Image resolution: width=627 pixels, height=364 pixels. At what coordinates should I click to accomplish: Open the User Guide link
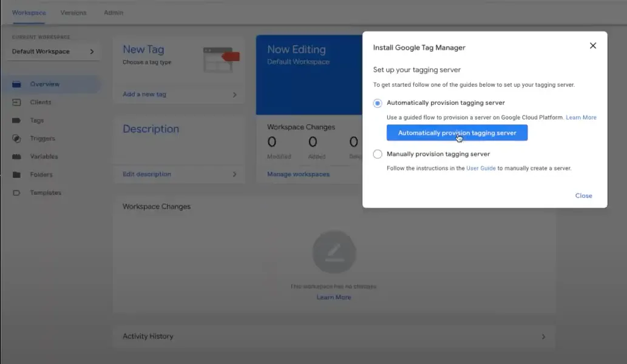tap(481, 168)
